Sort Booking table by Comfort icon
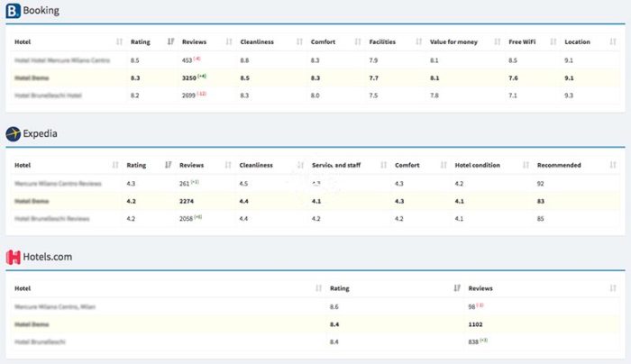 (x=358, y=41)
